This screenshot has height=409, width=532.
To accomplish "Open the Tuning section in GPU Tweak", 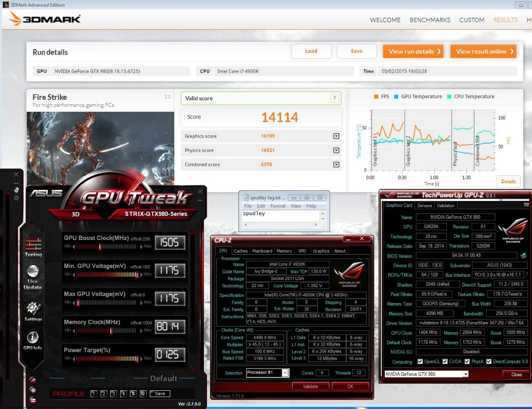I will point(33,248).
